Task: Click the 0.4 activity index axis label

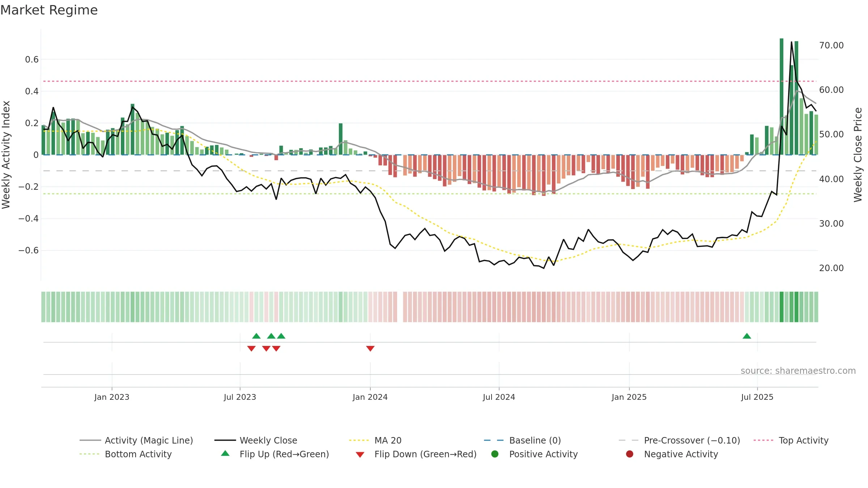Action: [32, 91]
